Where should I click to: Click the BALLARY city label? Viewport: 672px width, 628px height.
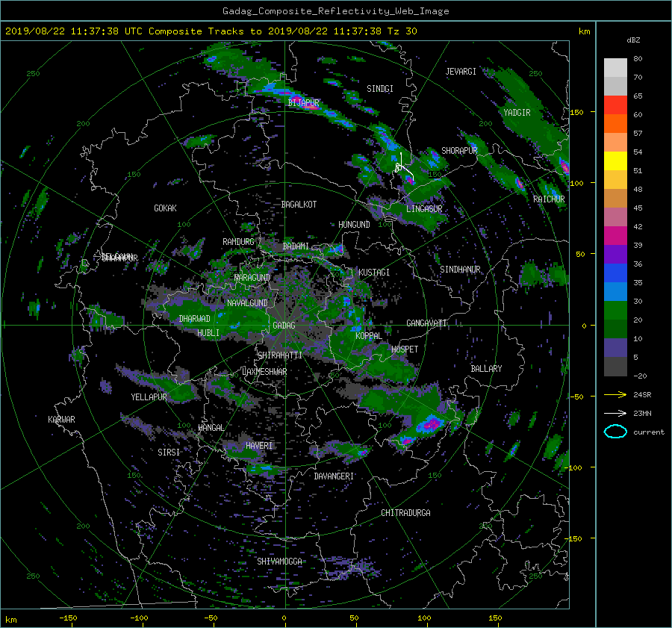pyautogui.click(x=486, y=369)
